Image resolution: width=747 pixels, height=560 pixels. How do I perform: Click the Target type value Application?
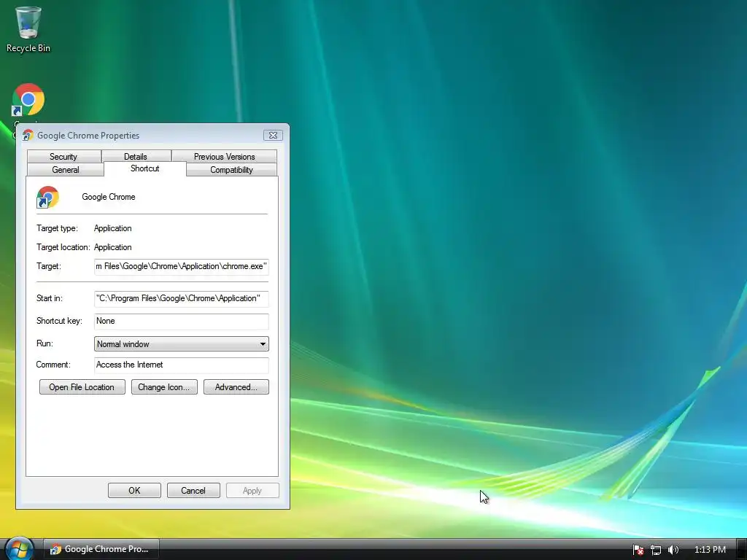(113, 228)
